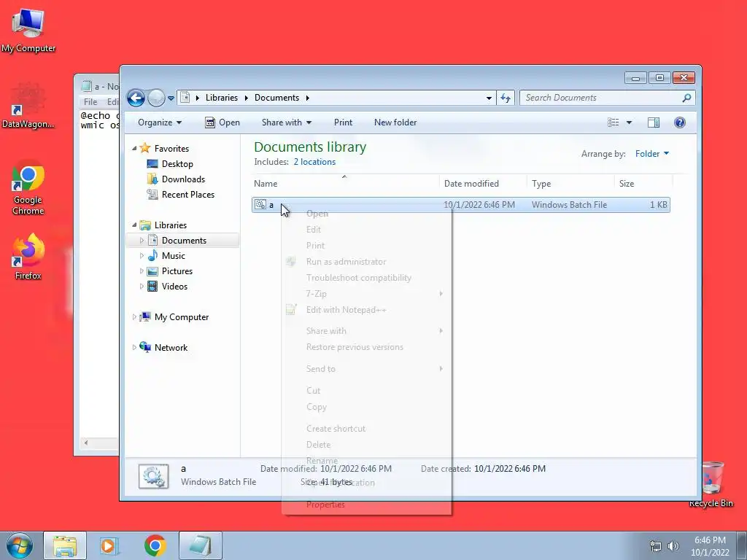Click the 2 locations link
This screenshot has width=747, height=560.
click(314, 162)
